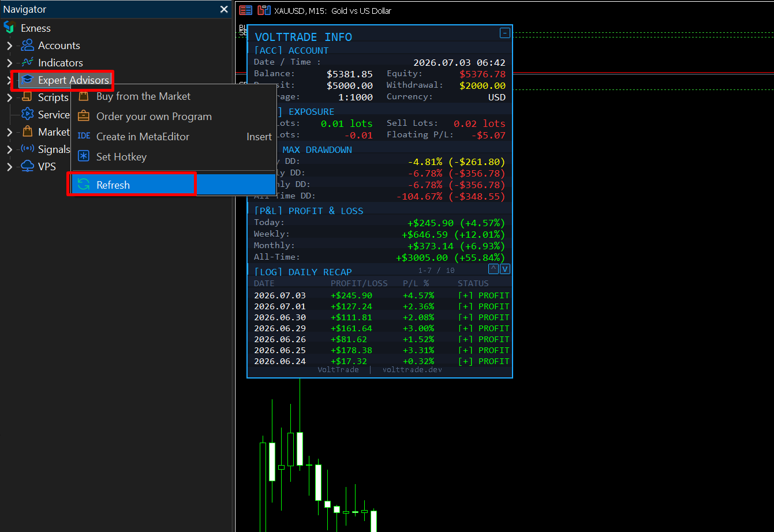Click the Withdrawal value $2000.00
774x532 pixels.
click(x=483, y=85)
